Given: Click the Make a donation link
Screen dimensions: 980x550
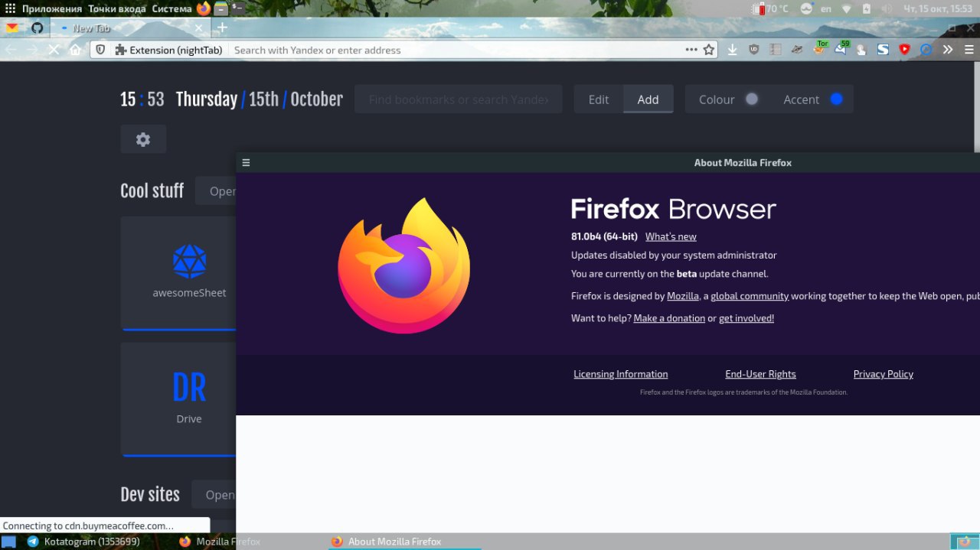Looking at the screenshot, I should pos(669,318).
